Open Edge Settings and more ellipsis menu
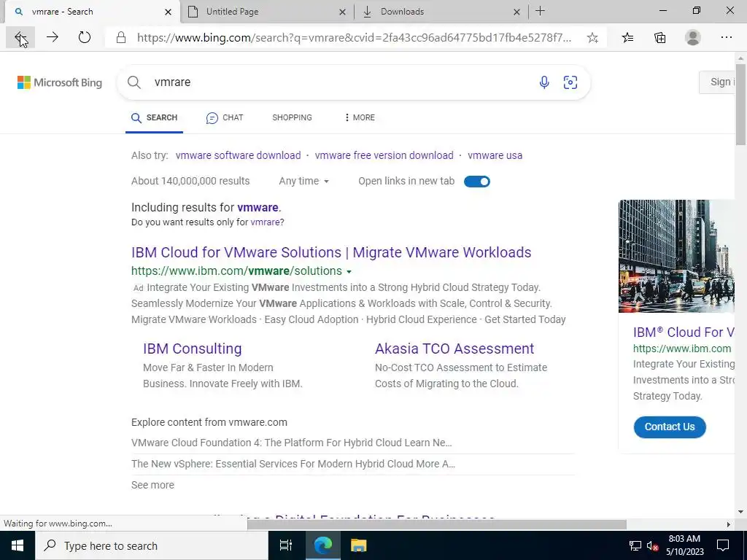 pyautogui.click(x=726, y=37)
